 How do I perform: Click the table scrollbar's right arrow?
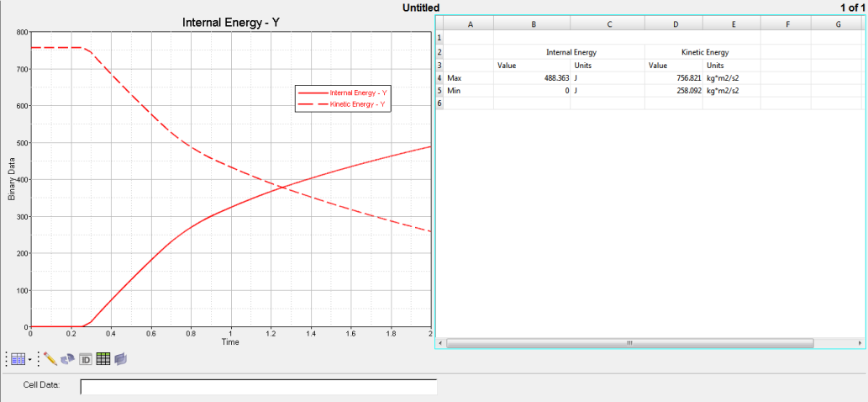pyautogui.click(x=859, y=343)
